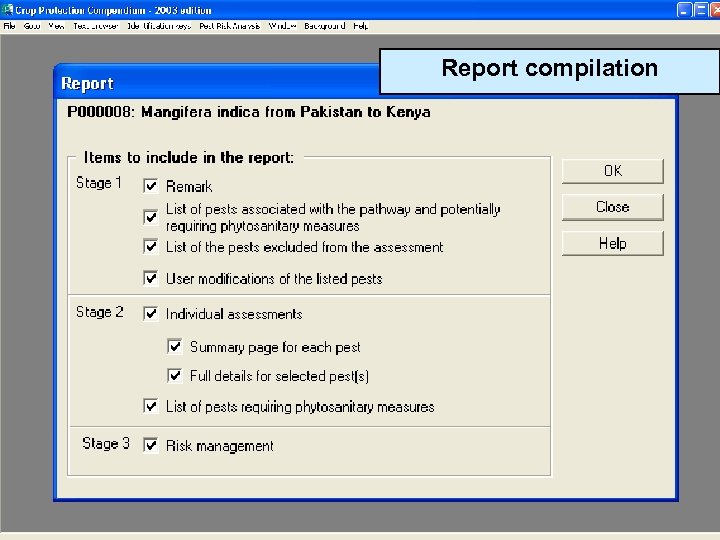This screenshot has height=540, width=720.
Task: Uncheck Summary page for each pest
Action: point(174,347)
